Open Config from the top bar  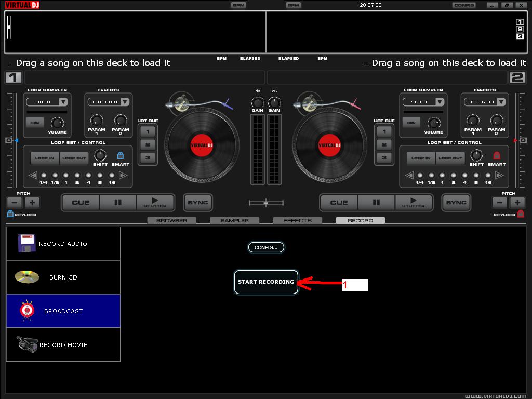click(464, 5)
